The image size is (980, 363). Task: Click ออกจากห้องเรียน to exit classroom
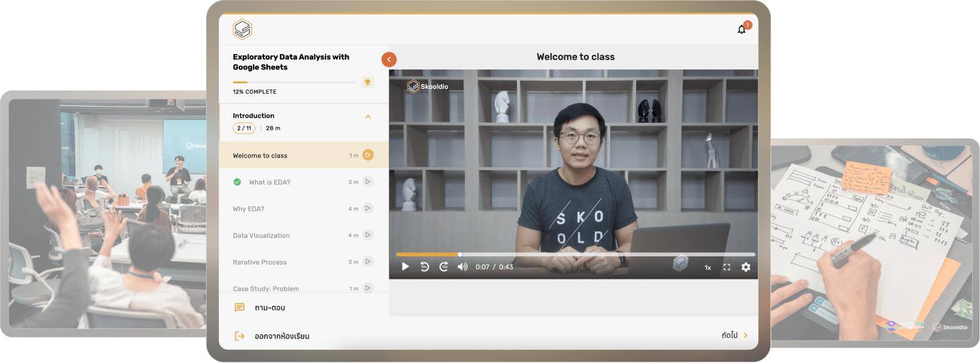click(x=282, y=336)
